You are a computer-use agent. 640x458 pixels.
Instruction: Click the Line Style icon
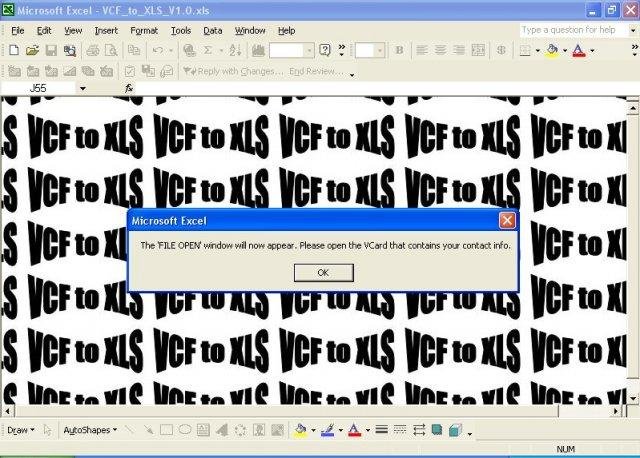coord(382,430)
